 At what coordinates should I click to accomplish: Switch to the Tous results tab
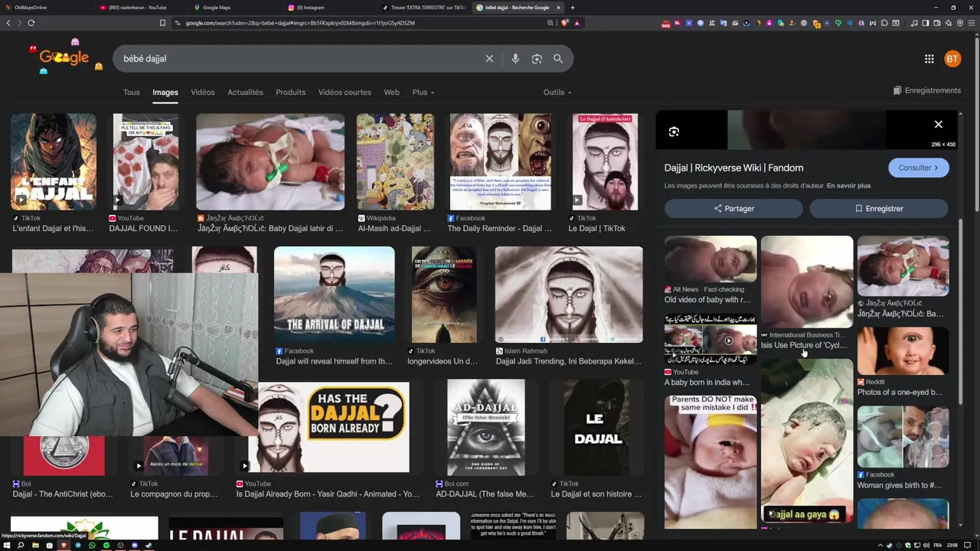[132, 92]
